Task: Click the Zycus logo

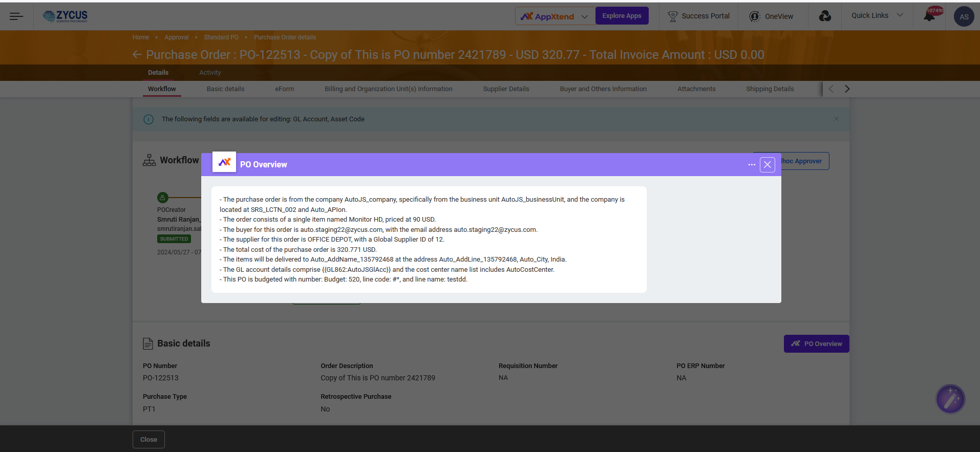Action: pyautogui.click(x=65, y=16)
